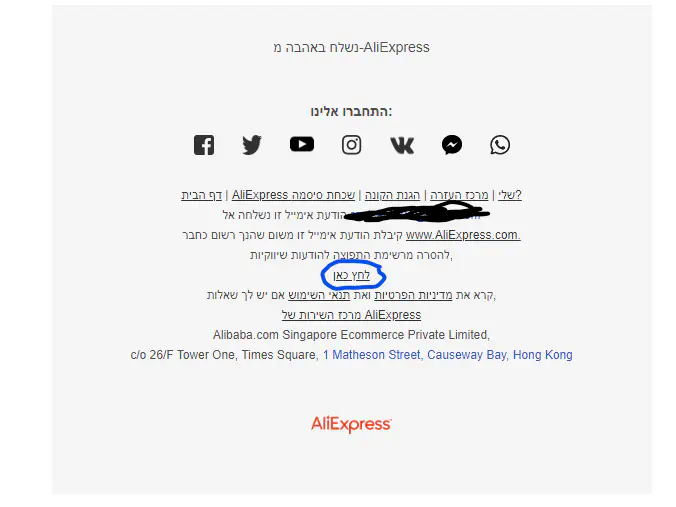This screenshot has width=676, height=507.
Task: Open the מרכז העזרה help center link
Action: point(459,195)
